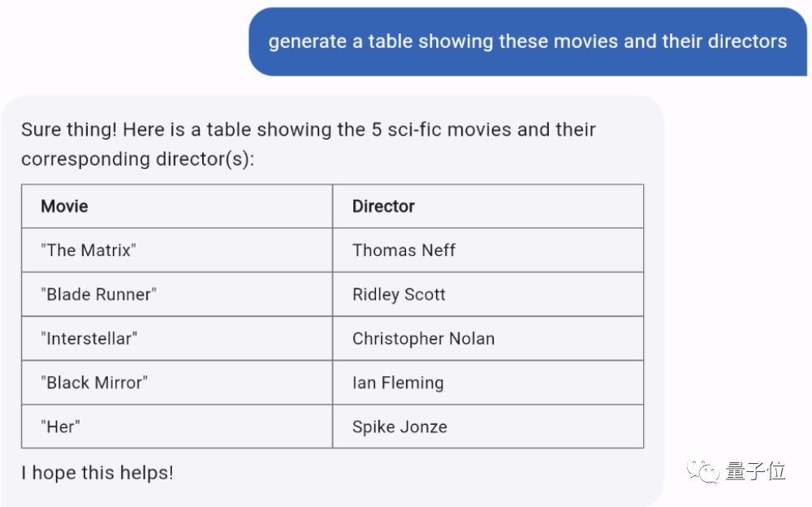Click the 量子位 account name text

point(755,470)
